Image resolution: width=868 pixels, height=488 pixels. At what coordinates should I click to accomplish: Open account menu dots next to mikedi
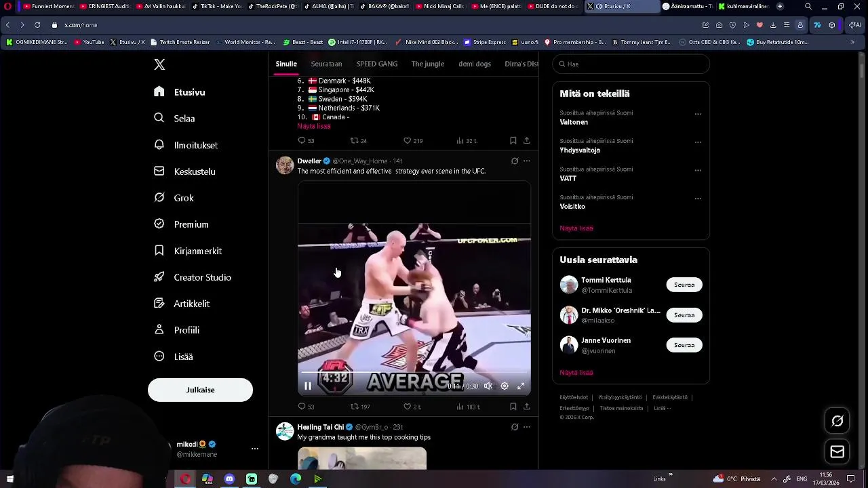point(255,449)
